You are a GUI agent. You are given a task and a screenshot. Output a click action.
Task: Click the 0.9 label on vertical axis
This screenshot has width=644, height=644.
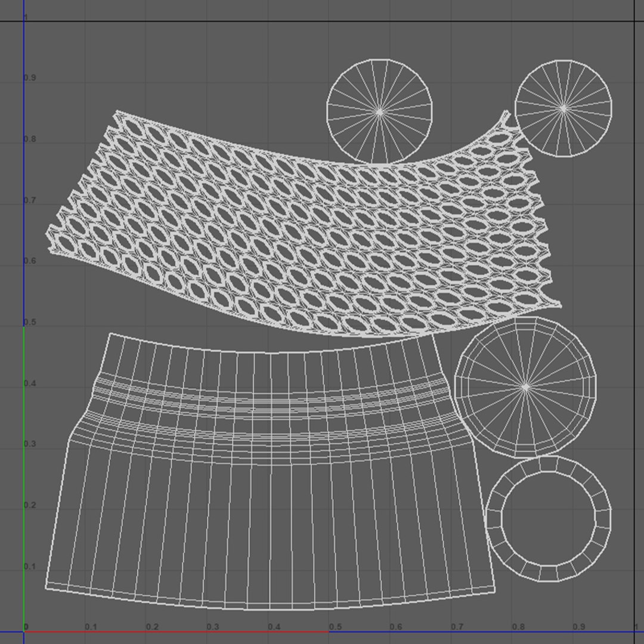coord(30,78)
